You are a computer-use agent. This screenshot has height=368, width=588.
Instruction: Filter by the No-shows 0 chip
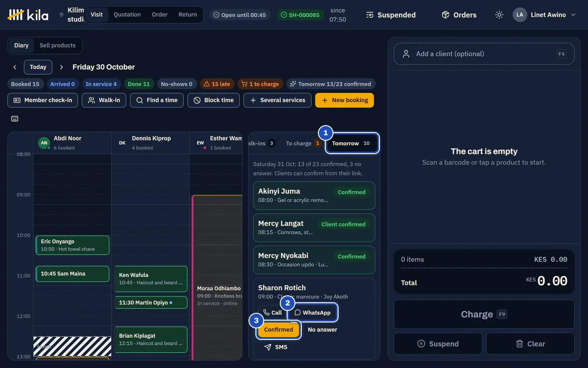tap(176, 84)
